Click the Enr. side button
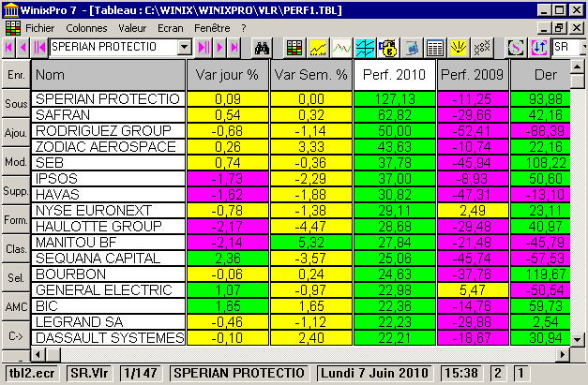 [x=16, y=75]
